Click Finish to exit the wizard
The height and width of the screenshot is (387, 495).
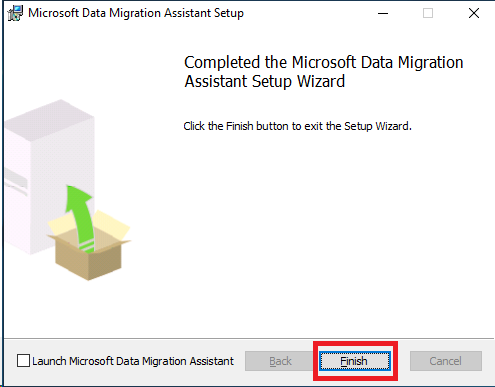(355, 361)
